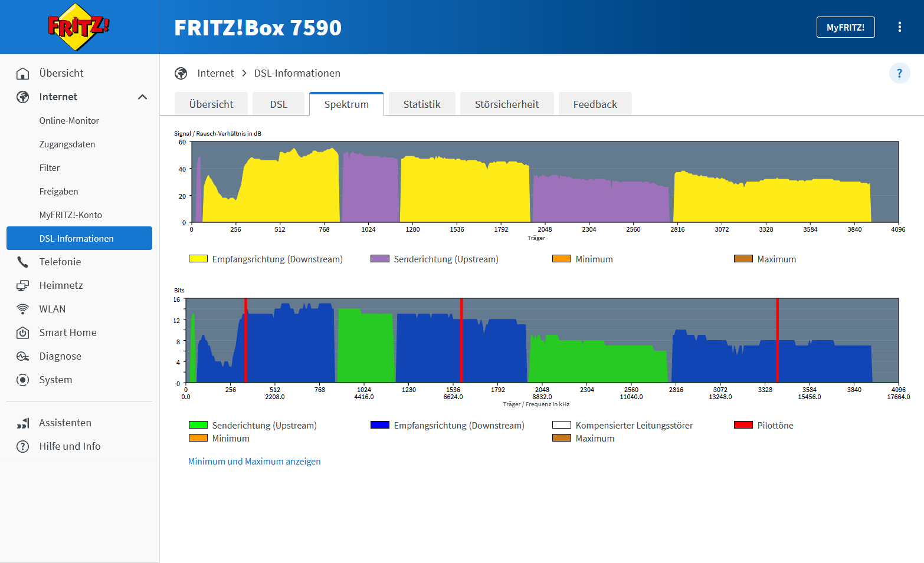Click the System icon
The width and height of the screenshot is (924, 563).
[22, 380]
